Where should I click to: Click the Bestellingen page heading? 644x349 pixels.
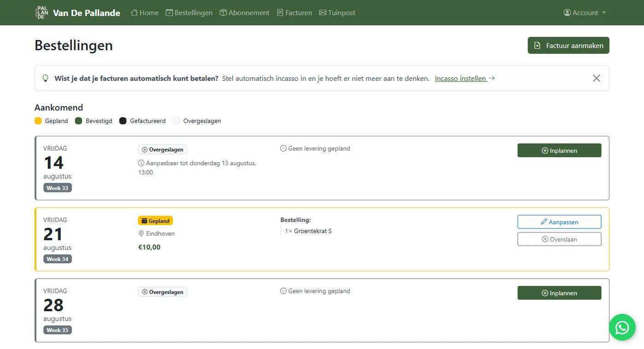tap(74, 46)
